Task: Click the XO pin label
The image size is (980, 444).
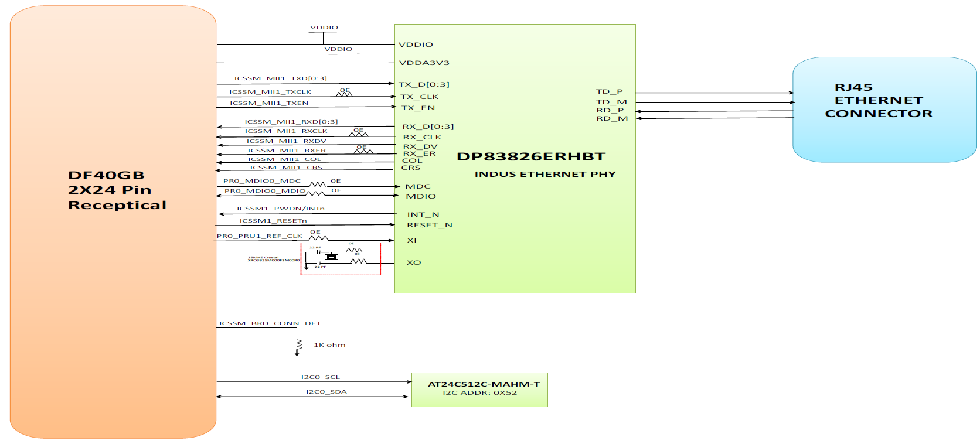Action: coord(414,262)
